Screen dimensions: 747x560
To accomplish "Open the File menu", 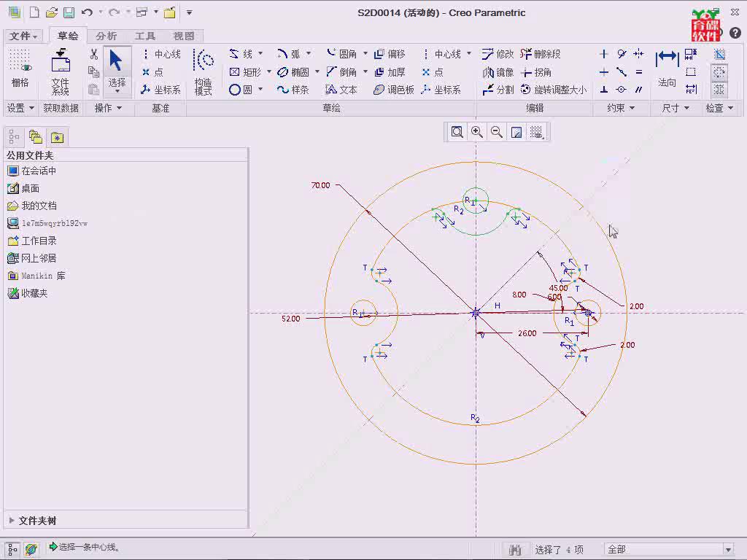I will click(x=23, y=36).
